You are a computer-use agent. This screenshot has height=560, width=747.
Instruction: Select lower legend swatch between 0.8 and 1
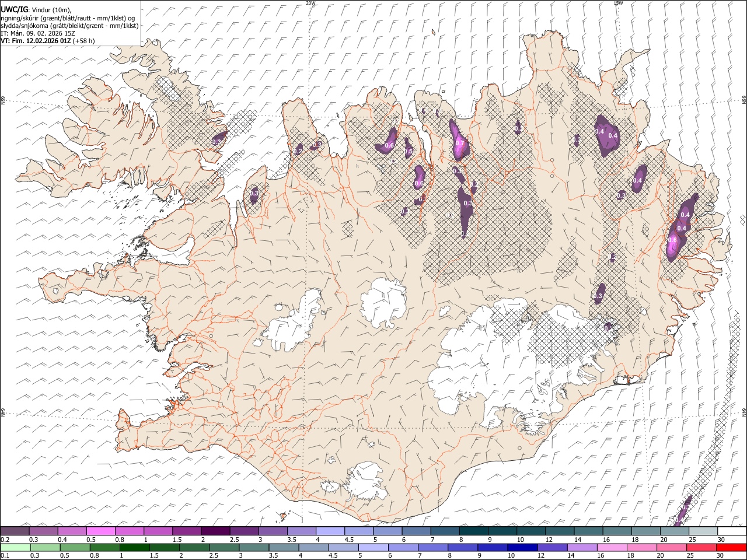tap(104, 547)
